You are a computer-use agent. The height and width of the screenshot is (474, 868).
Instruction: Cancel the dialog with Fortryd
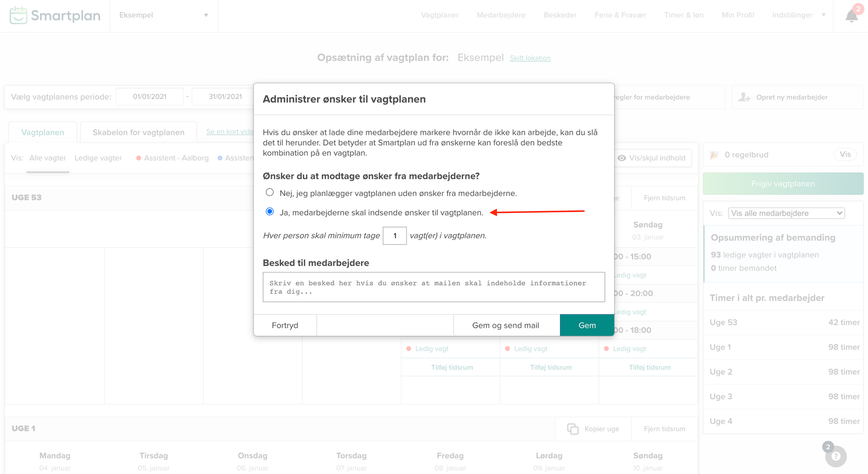pos(285,325)
